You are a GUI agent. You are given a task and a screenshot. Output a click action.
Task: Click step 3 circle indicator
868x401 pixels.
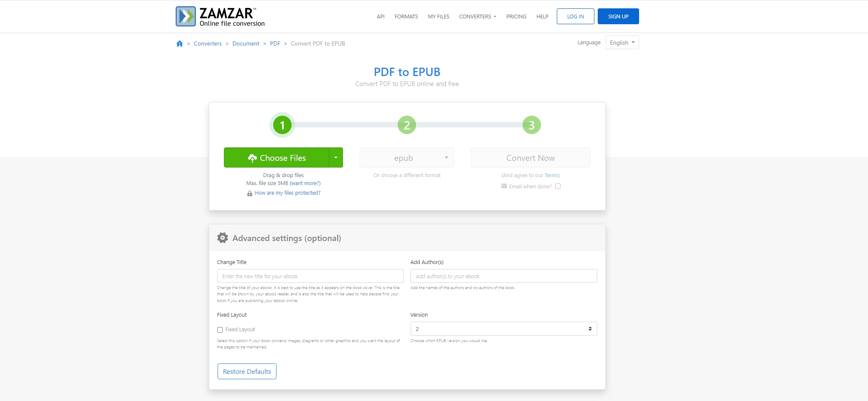pyautogui.click(x=532, y=125)
